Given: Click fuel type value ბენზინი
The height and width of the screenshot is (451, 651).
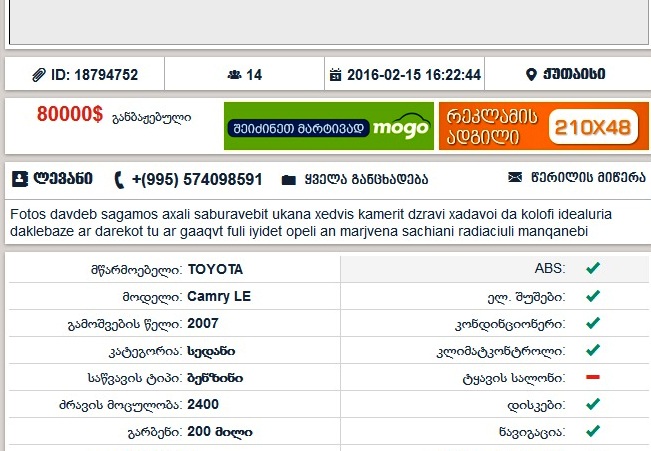Looking at the screenshot, I should coord(215,378).
